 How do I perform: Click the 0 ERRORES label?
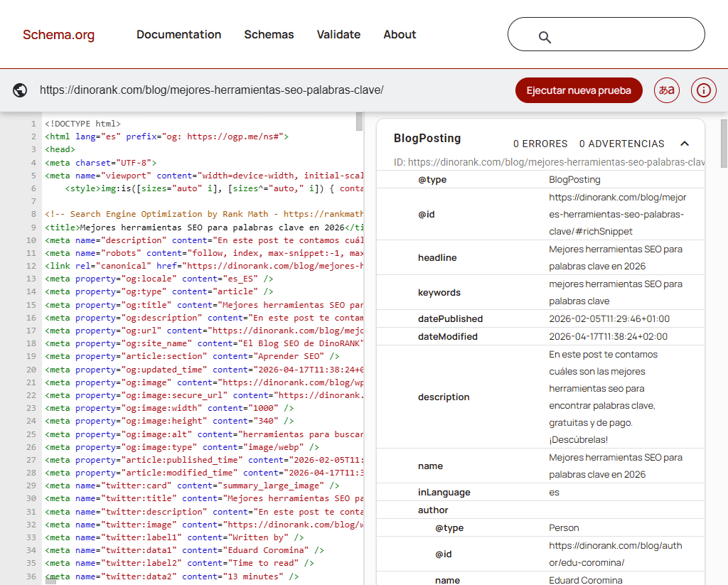coord(540,144)
